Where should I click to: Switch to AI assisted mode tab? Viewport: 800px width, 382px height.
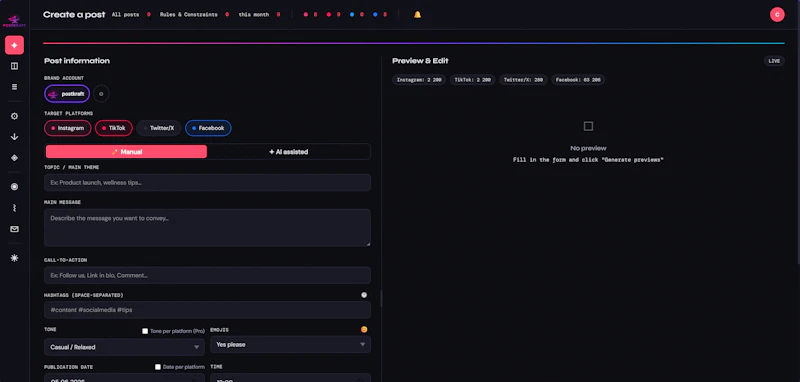[x=289, y=151]
